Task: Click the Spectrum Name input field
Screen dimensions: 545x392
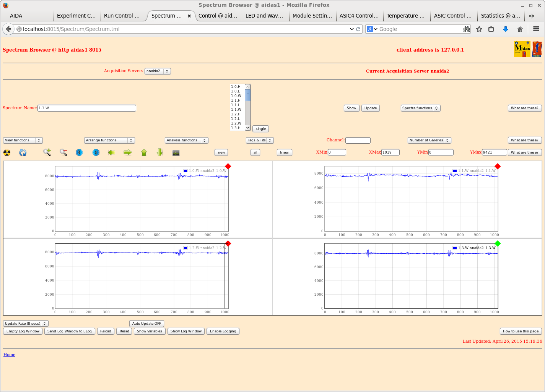Action: (x=87, y=108)
